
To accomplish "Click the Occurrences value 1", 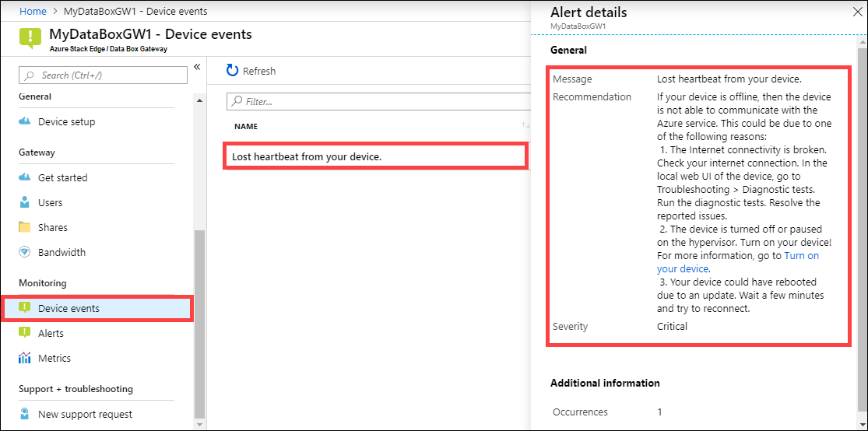I will point(659,412).
